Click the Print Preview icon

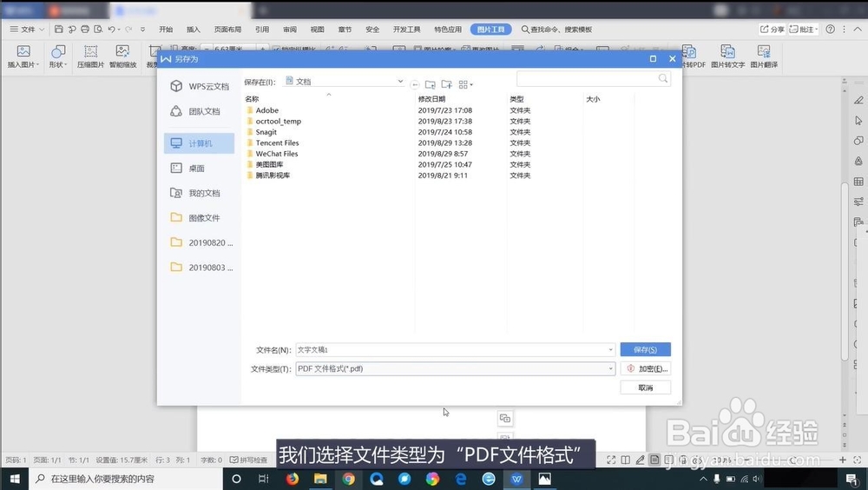coord(98,29)
